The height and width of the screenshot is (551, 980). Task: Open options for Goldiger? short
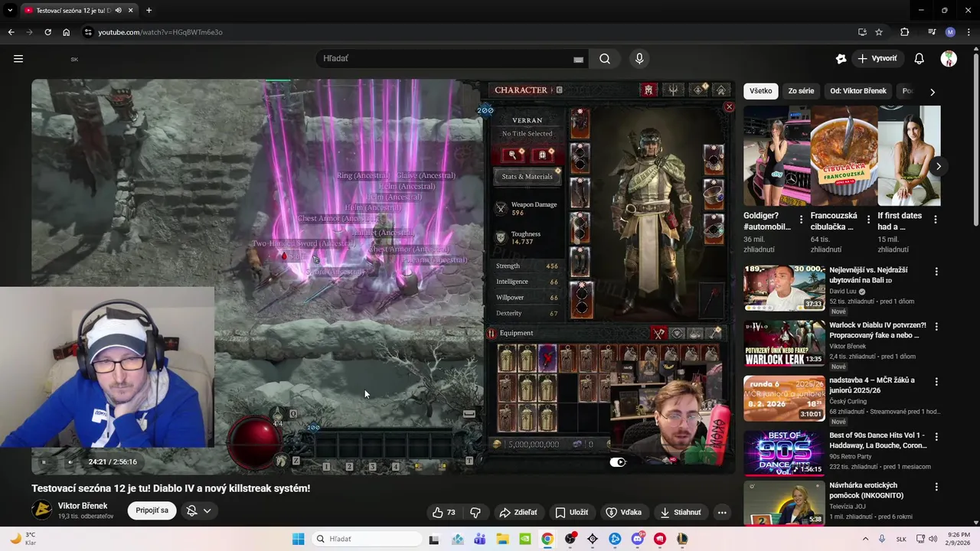coord(801,220)
